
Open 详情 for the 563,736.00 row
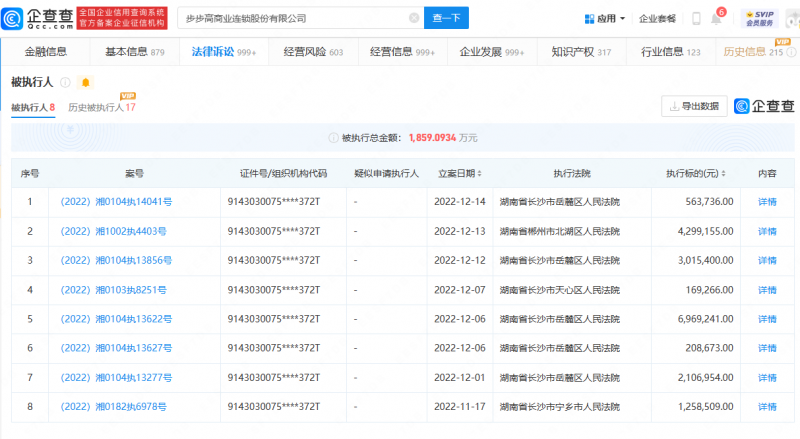tap(767, 202)
